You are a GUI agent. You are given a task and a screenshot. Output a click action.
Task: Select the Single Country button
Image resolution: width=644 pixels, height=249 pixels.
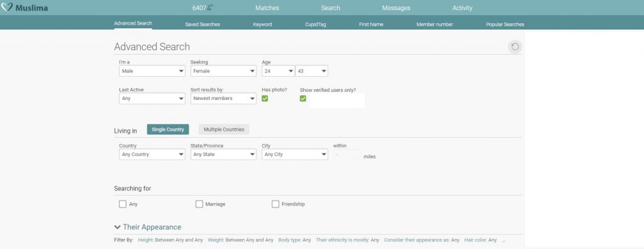168,130
